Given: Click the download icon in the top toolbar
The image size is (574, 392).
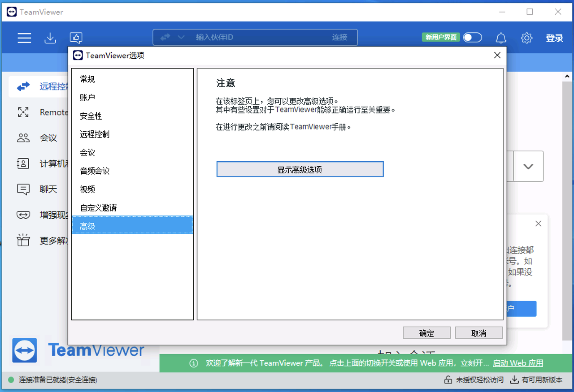Looking at the screenshot, I should (x=50, y=38).
